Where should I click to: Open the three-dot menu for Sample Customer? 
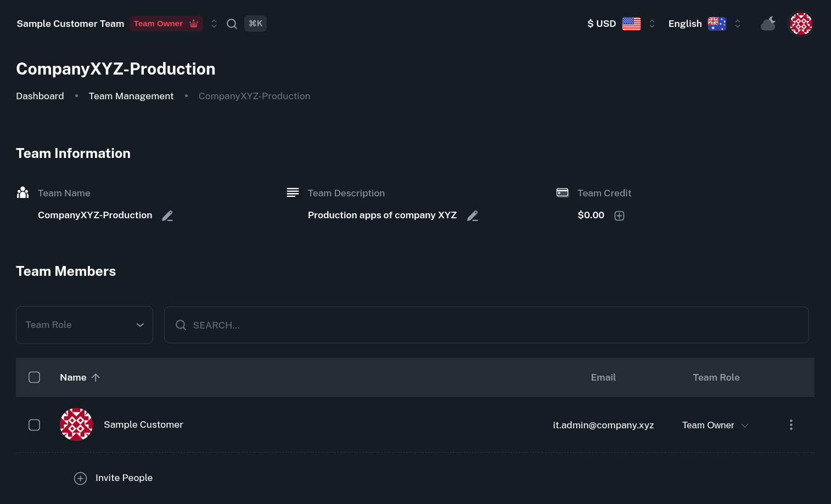[791, 425]
